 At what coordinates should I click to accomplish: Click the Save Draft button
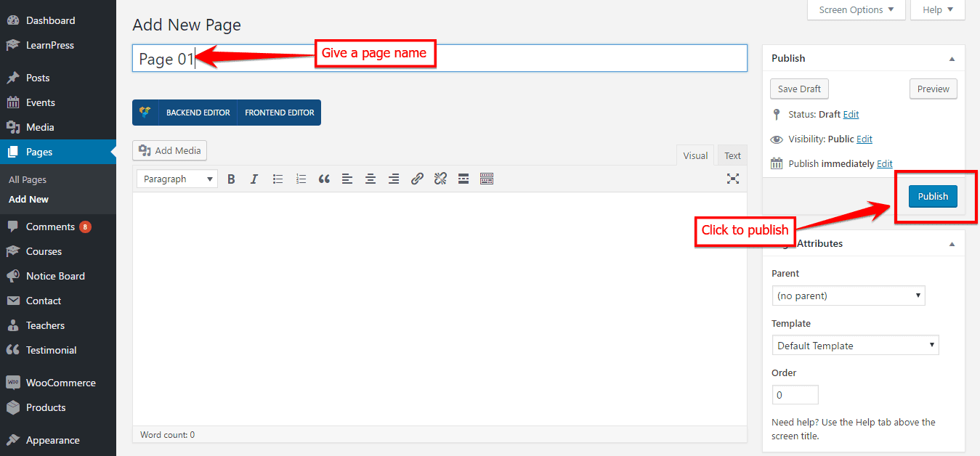[x=799, y=89]
